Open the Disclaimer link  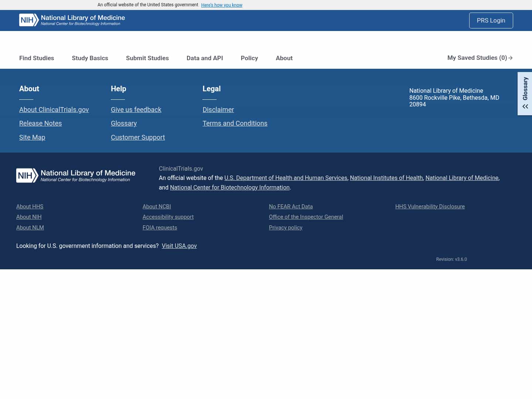[218, 109]
